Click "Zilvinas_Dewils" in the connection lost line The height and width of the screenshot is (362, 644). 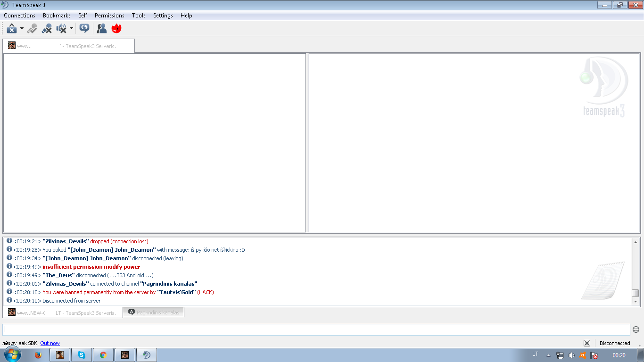coord(66,241)
